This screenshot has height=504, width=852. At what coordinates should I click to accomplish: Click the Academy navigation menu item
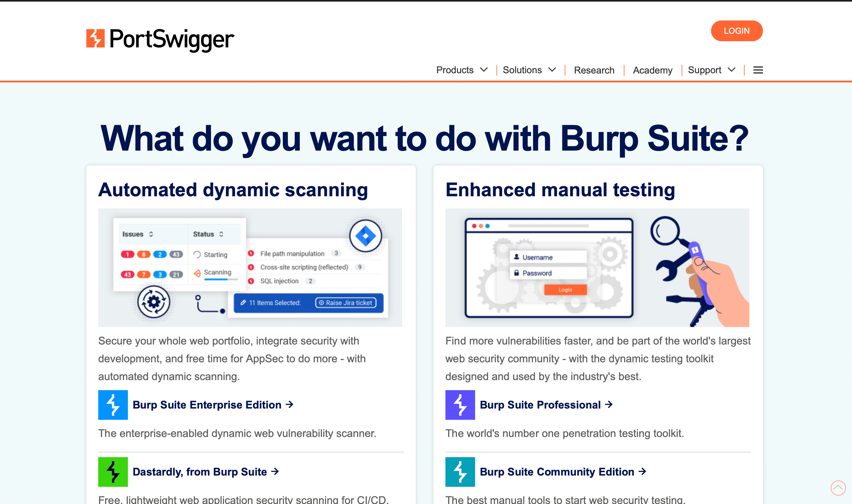click(x=653, y=70)
